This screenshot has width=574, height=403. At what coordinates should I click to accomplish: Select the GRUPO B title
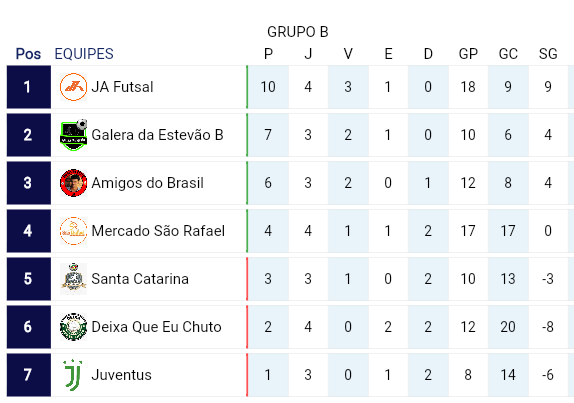[298, 32]
